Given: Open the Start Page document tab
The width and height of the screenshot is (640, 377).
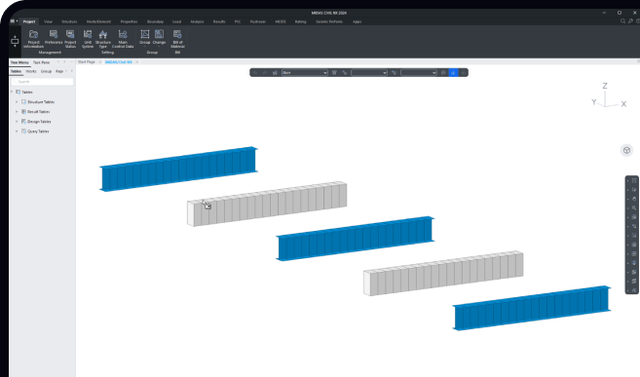Looking at the screenshot, I should pos(87,62).
